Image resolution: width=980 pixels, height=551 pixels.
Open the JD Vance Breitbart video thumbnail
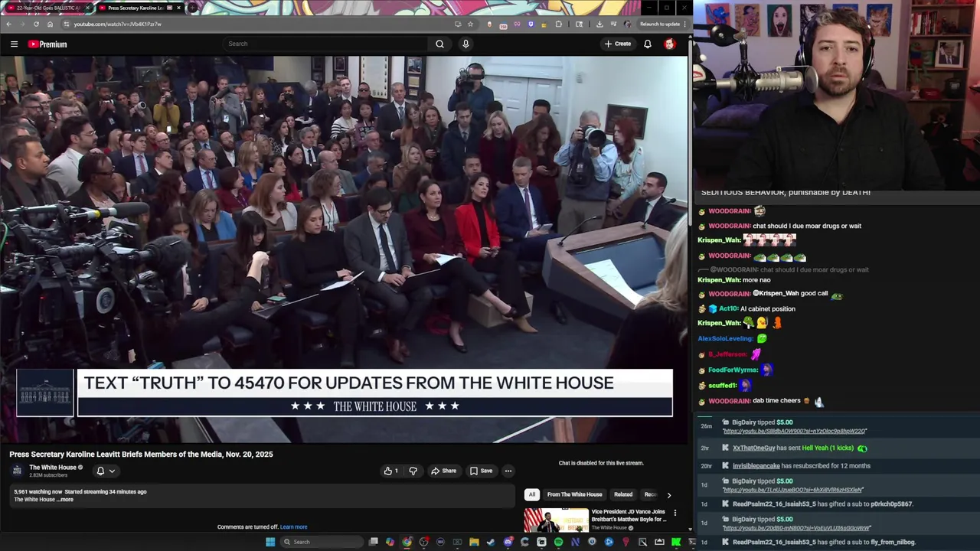click(x=556, y=520)
